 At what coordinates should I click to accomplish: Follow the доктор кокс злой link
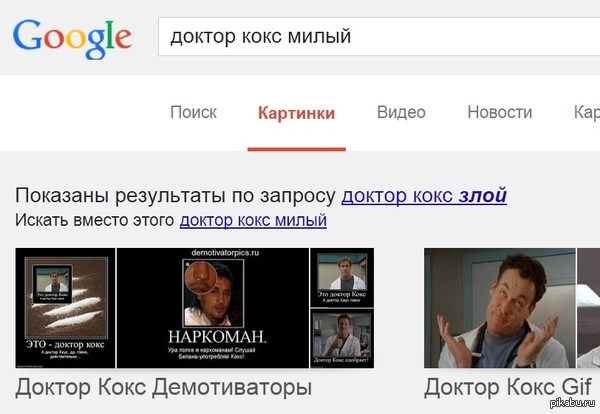click(x=424, y=196)
